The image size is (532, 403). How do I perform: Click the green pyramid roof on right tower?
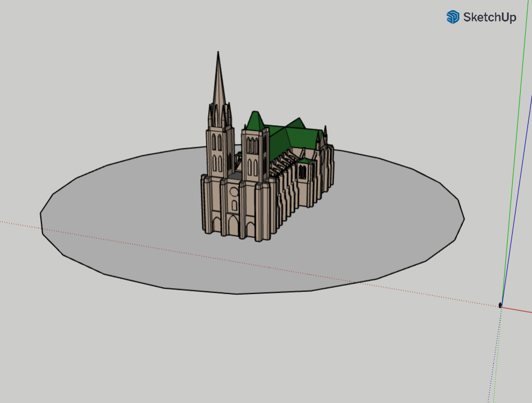[x=255, y=121]
